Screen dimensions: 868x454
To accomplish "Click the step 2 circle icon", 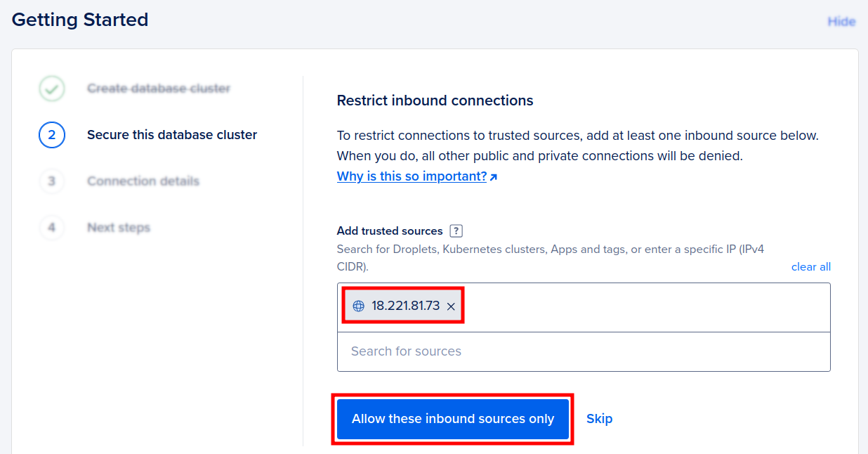I will (52, 135).
